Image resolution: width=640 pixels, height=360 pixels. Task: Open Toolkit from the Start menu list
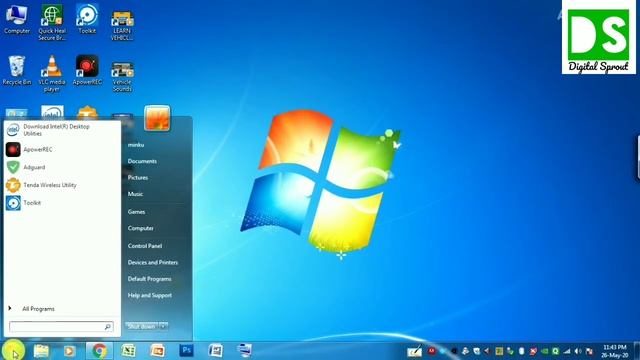coord(62,203)
